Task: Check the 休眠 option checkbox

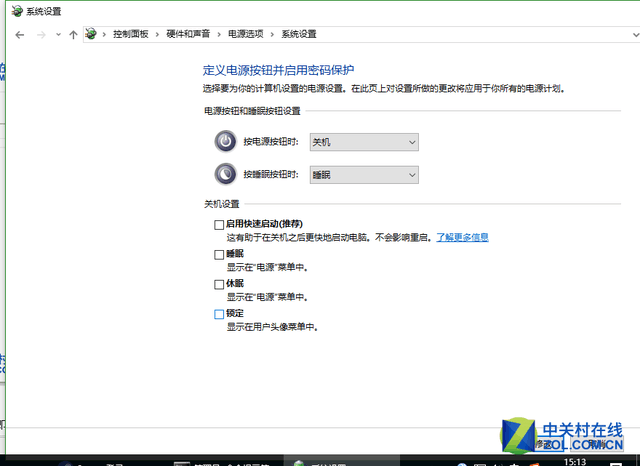Action: pyautogui.click(x=219, y=284)
